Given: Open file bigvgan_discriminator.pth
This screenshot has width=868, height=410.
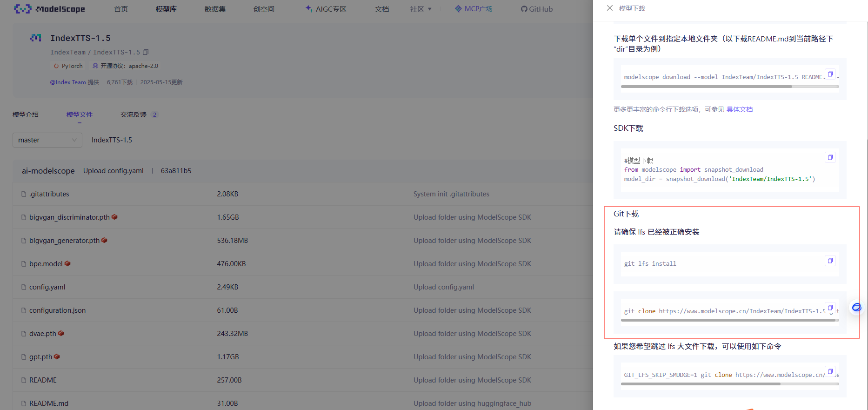Looking at the screenshot, I should tap(69, 217).
